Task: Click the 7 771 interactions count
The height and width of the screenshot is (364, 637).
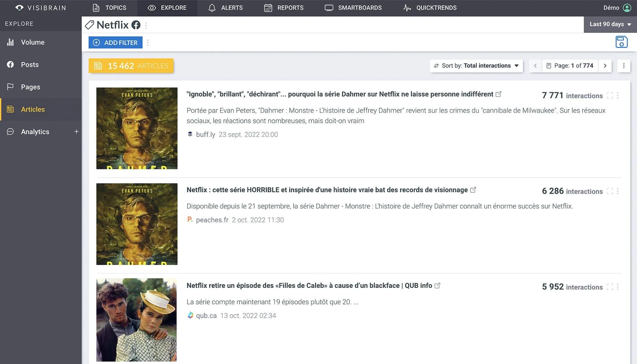Action: (572, 95)
